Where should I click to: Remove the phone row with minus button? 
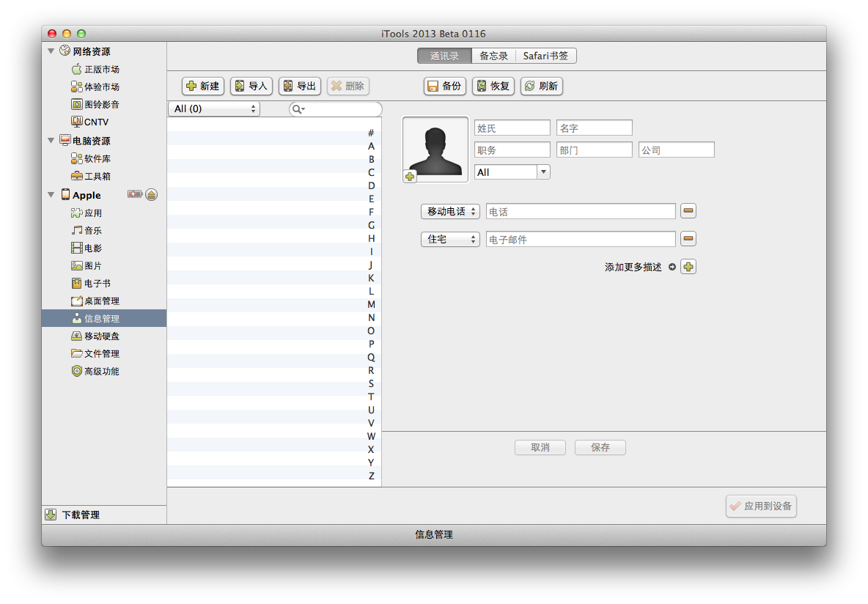688,211
